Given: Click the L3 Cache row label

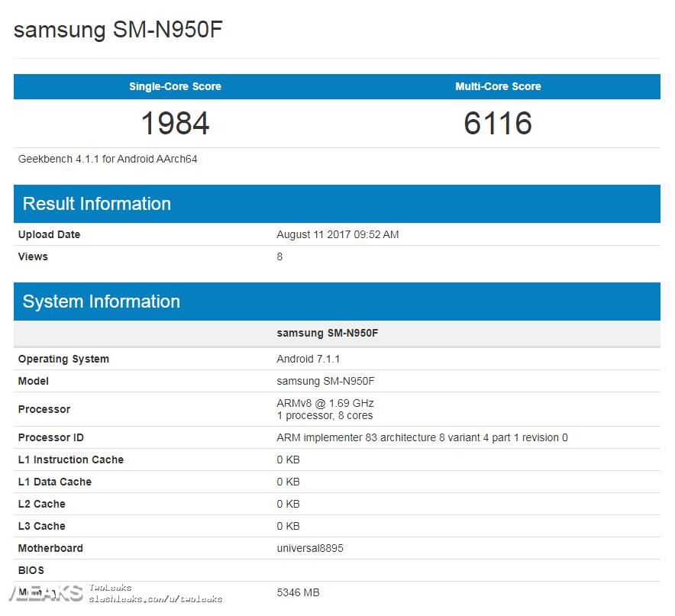Looking at the screenshot, I should 42,526.
